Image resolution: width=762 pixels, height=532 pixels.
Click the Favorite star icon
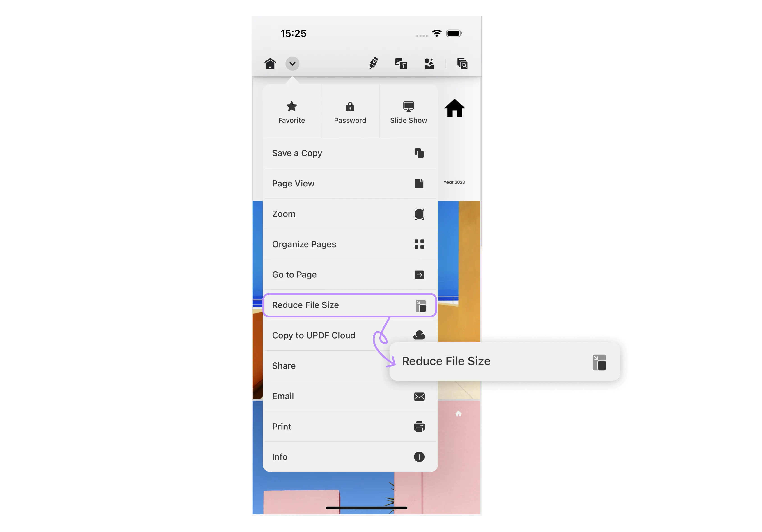click(291, 107)
